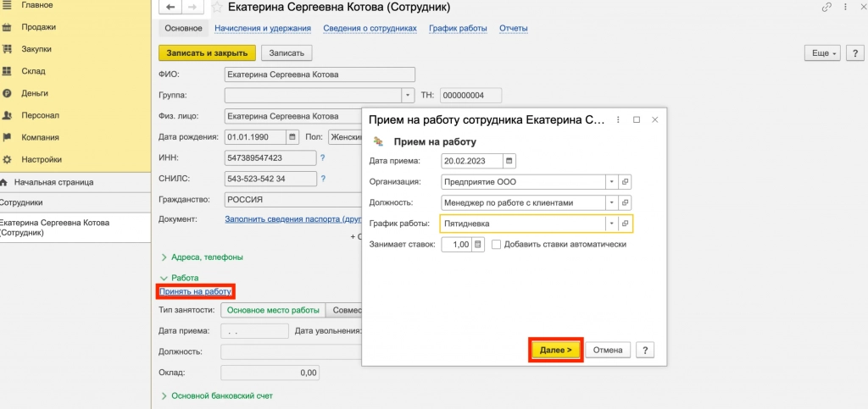Screen dimensions: 868x409
Task: Open help via ? button beside Еще
Action: click(855, 53)
